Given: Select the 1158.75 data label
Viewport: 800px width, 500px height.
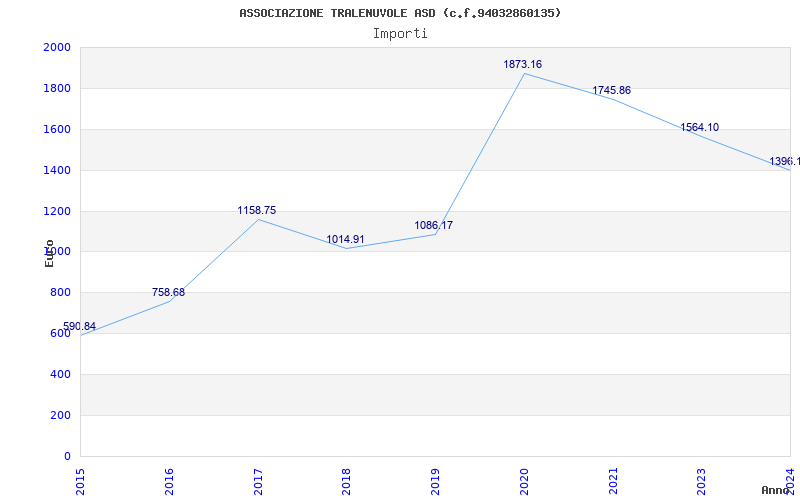Looking at the screenshot, I should [257, 210].
